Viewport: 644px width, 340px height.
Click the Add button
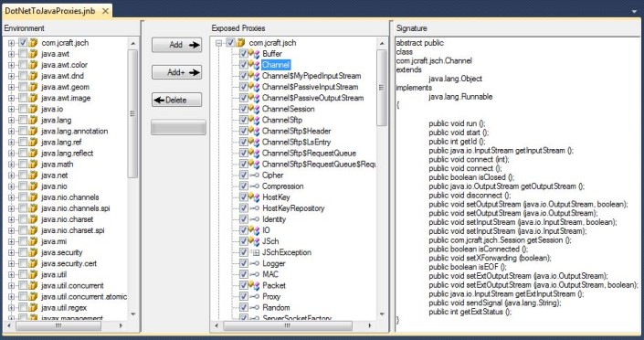[176, 45]
